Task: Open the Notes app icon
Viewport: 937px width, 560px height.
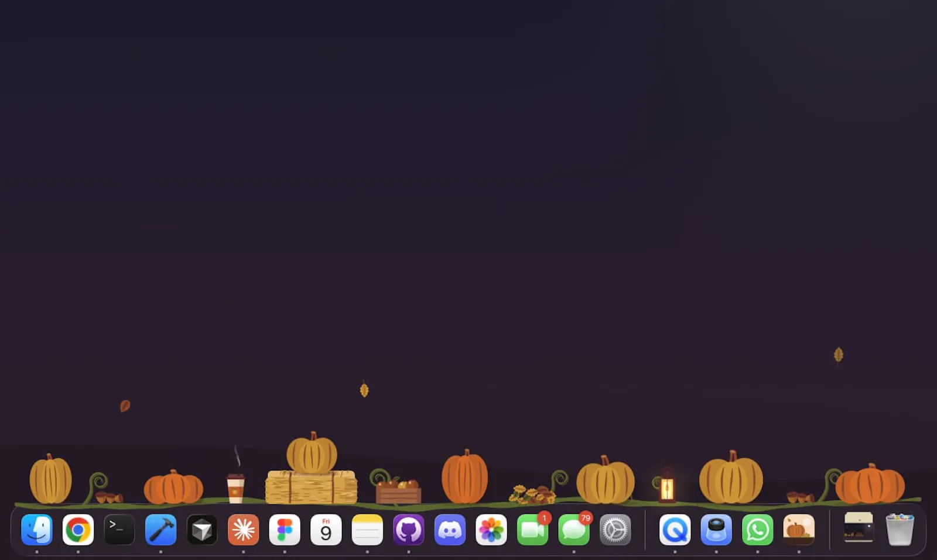Action: (367, 530)
